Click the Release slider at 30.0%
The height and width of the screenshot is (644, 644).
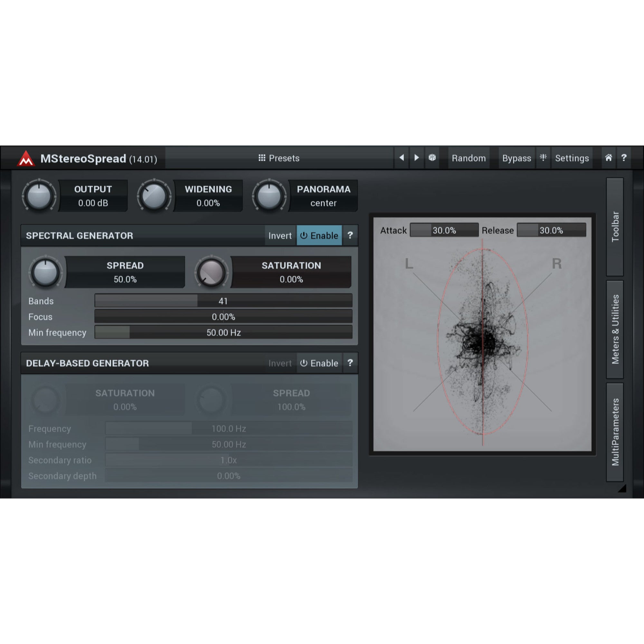tap(551, 230)
